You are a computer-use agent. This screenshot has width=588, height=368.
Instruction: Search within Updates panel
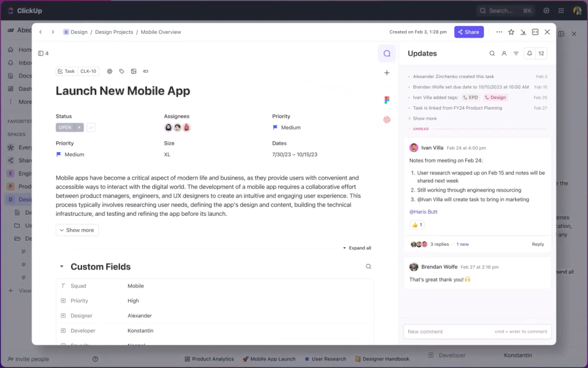click(492, 53)
